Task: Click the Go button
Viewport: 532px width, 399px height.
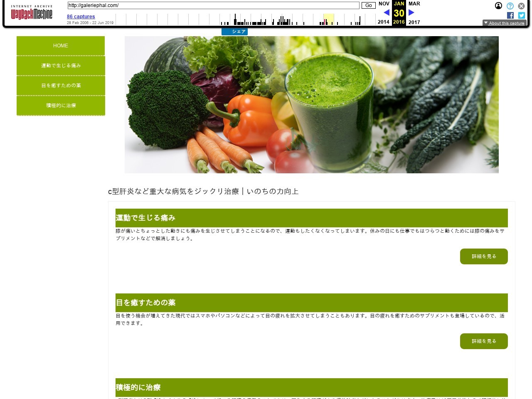Action: point(368,5)
